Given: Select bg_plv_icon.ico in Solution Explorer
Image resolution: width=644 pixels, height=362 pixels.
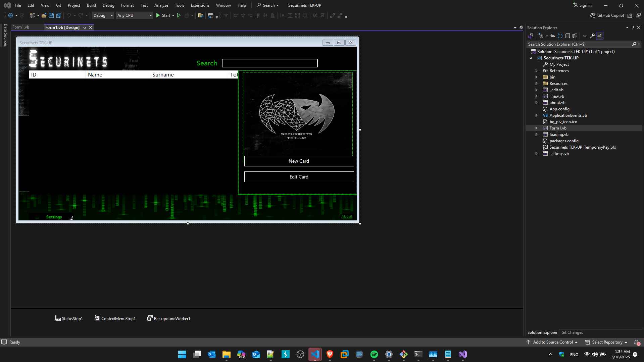Looking at the screenshot, I should [563, 122].
